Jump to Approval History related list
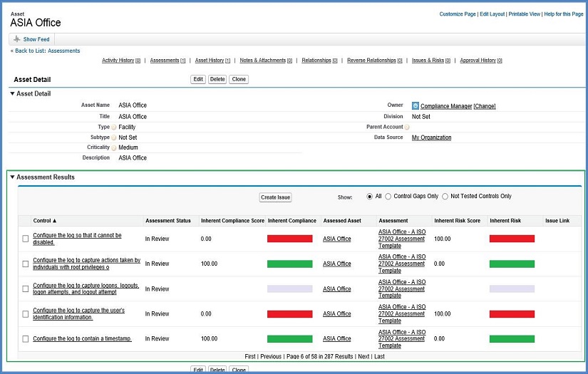 point(481,61)
